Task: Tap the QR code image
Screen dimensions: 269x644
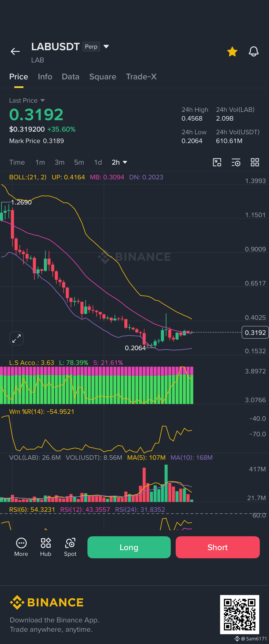Action: pos(239,614)
